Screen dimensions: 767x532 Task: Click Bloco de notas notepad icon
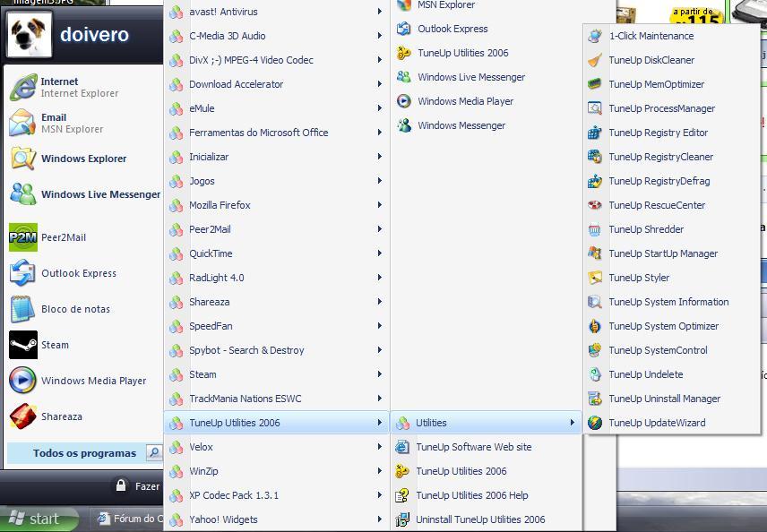pos(23,309)
